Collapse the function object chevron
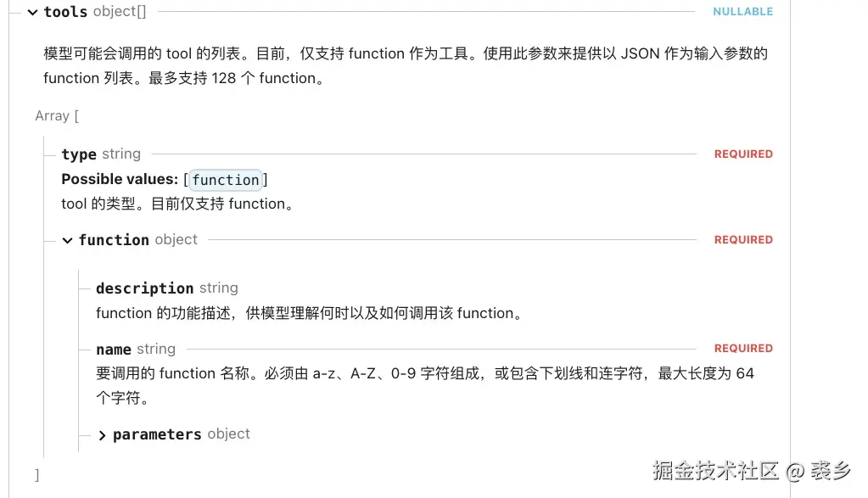 (67, 240)
